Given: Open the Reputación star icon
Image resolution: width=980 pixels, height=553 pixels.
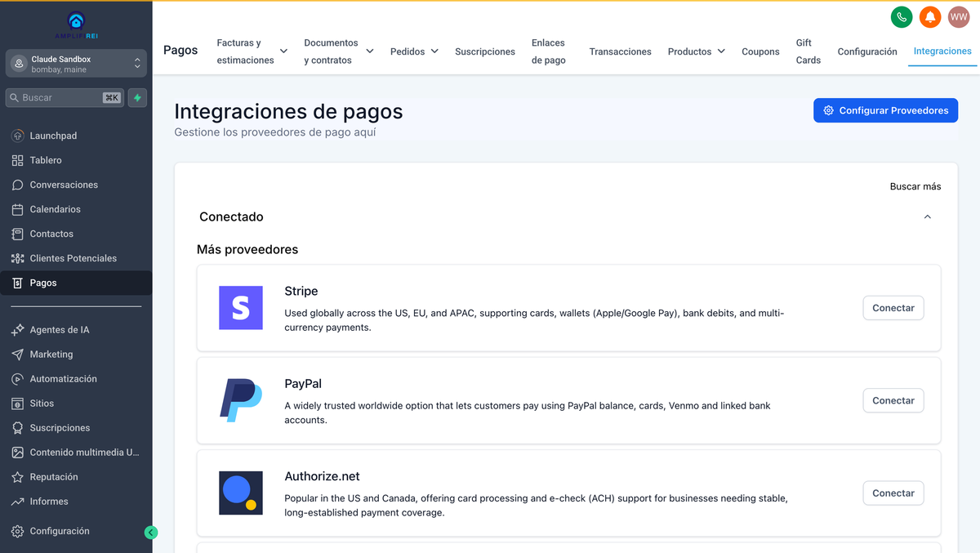Looking at the screenshot, I should pyautogui.click(x=18, y=477).
